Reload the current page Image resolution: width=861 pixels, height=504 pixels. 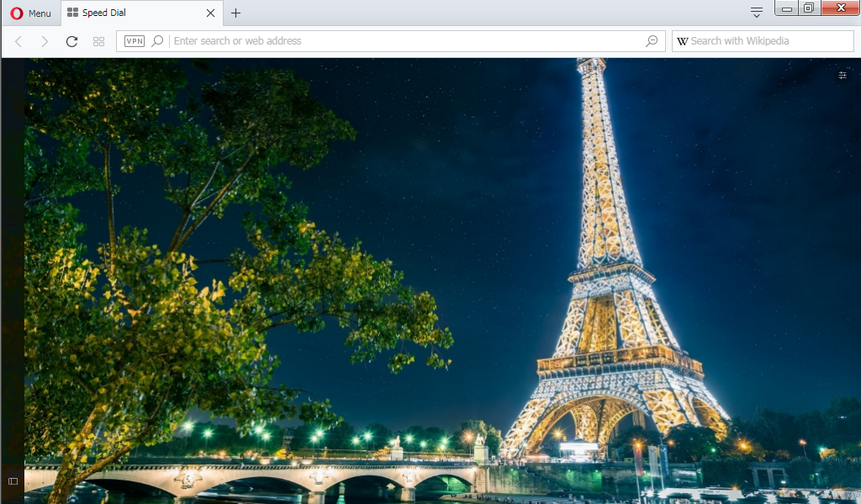coord(71,41)
